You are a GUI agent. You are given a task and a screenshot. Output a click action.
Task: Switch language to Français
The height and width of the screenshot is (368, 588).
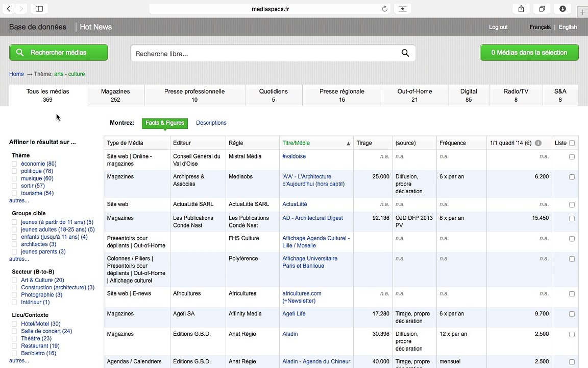point(540,27)
